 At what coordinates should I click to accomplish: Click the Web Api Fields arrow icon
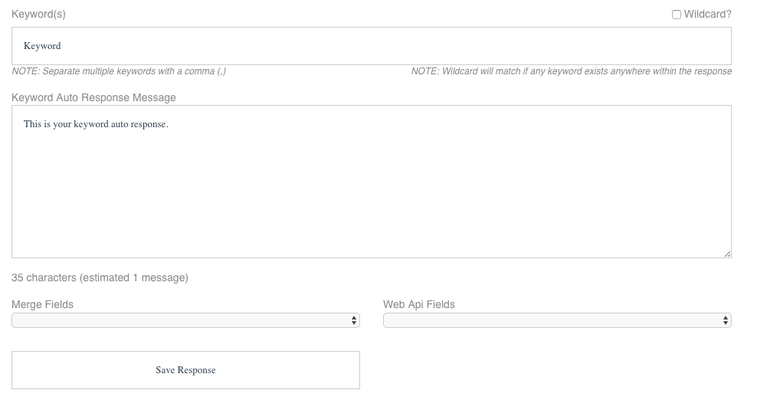point(726,320)
